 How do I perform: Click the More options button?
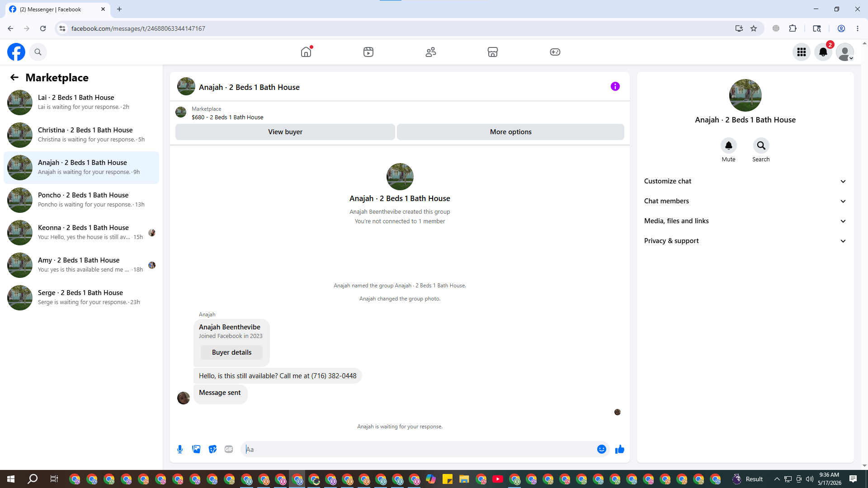click(x=510, y=132)
